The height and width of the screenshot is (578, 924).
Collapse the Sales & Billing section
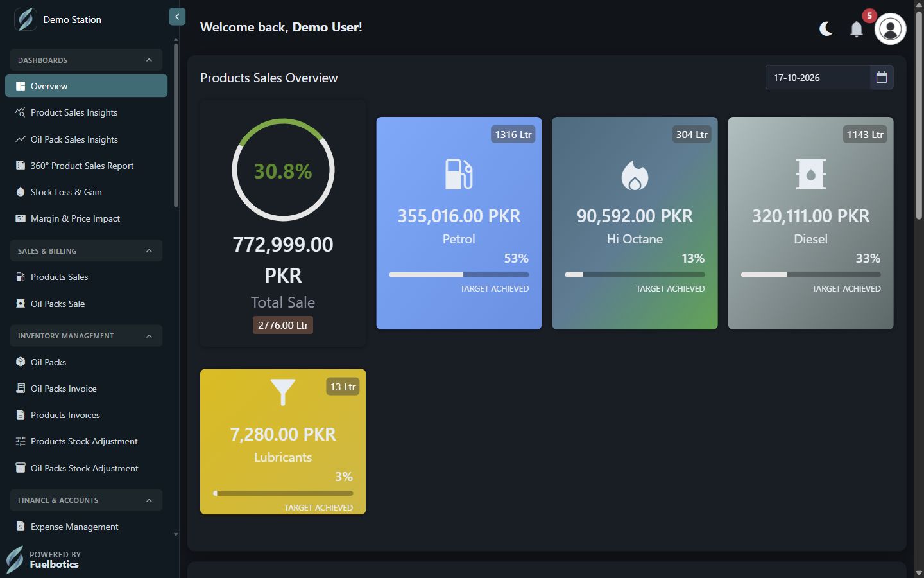[86, 250]
